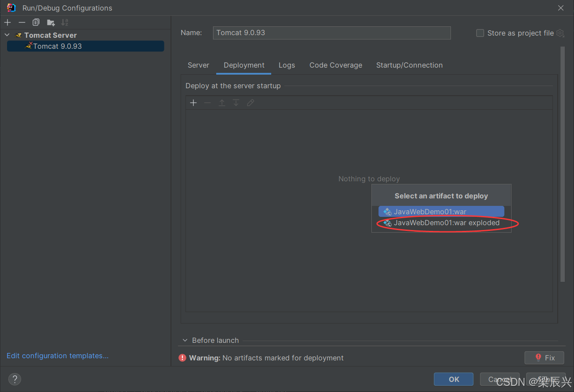This screenshot has height=392, width=574.
Task: Open the Code Coverage tab
Action: [336, 65]
